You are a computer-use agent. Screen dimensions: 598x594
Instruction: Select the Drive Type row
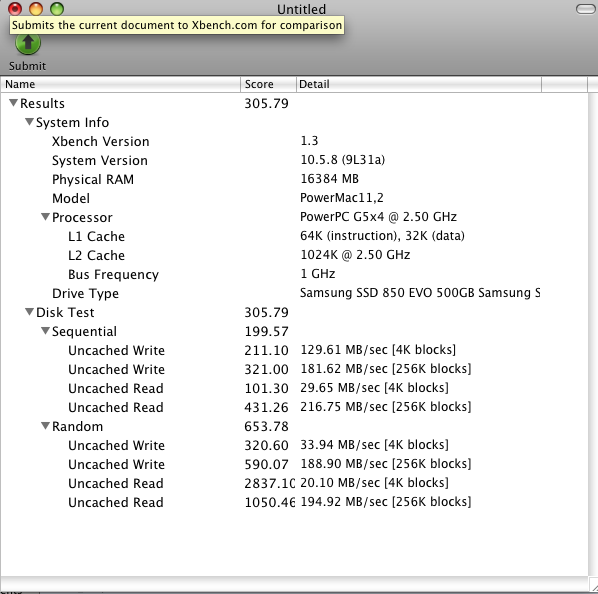[294, 293]
